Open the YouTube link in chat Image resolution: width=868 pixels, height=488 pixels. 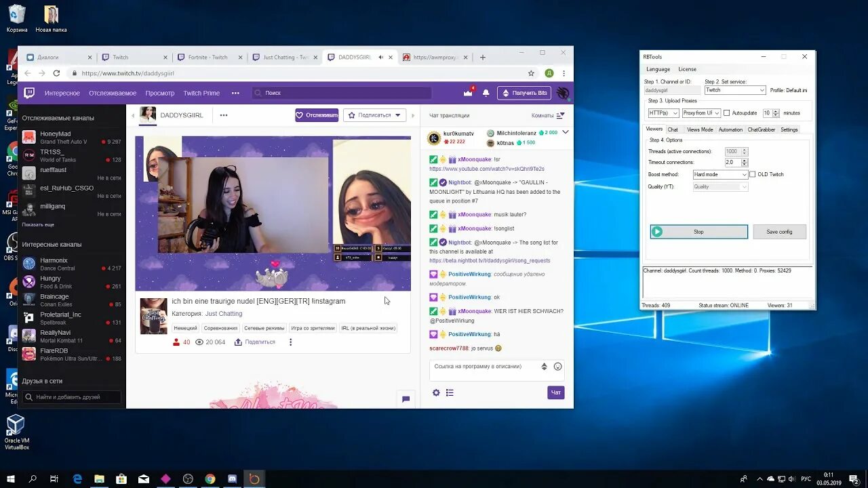pyautogui.click(x=487, y=169)
